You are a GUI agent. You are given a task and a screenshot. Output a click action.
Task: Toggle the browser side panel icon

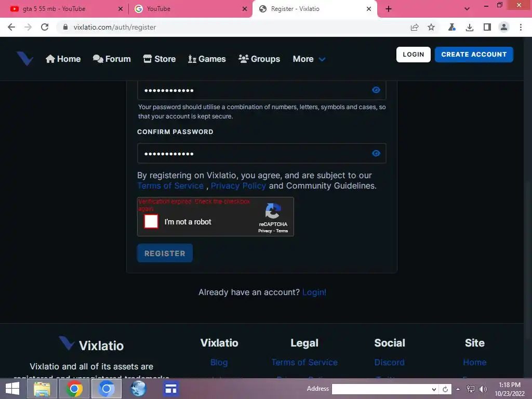(487, 27)
